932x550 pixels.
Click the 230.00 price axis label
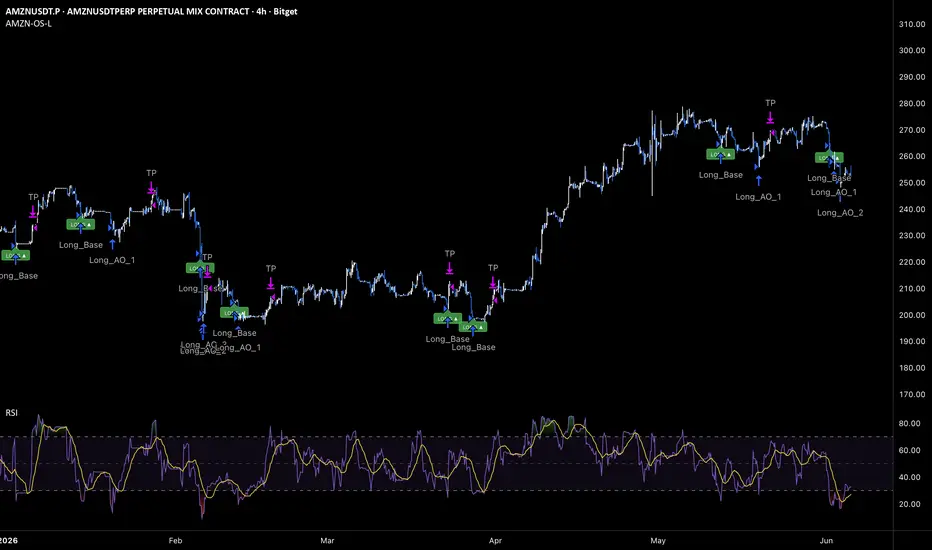click(x=912, y=235)
